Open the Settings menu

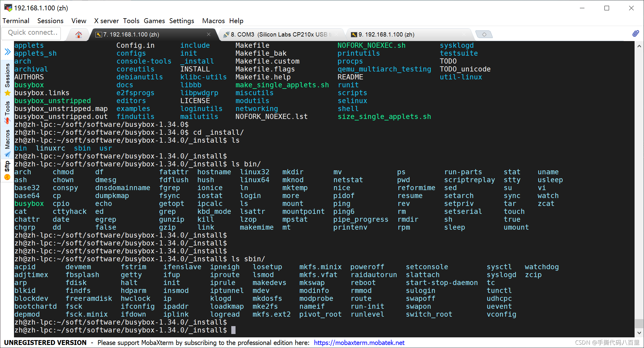point(181,21)
